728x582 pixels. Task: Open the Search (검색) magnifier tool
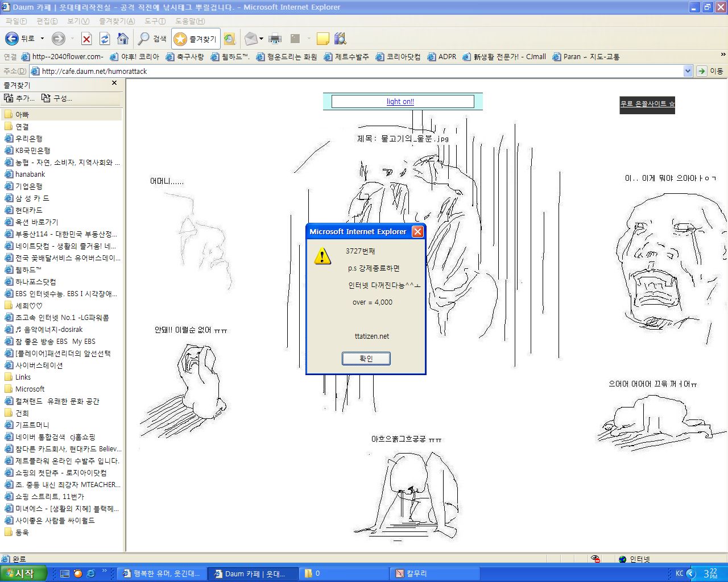tap(152, 39)
